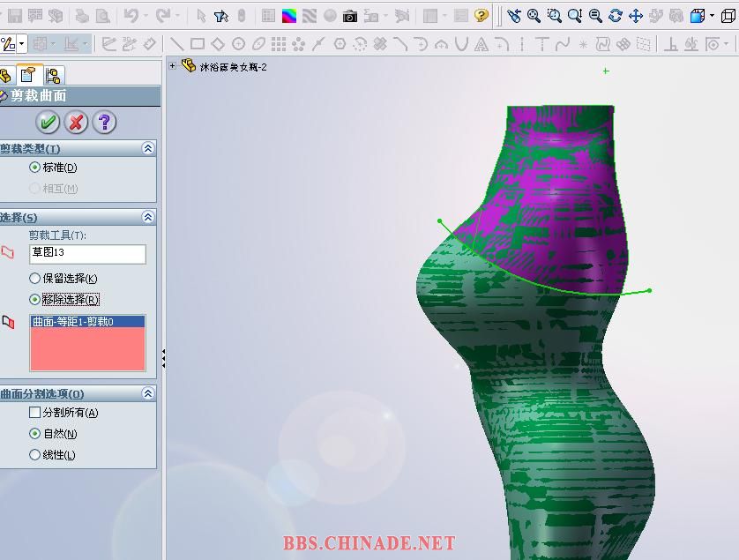Select the Circular Sketch Pattern icon
Screen dimensions: 739x560
click(298, 44)
